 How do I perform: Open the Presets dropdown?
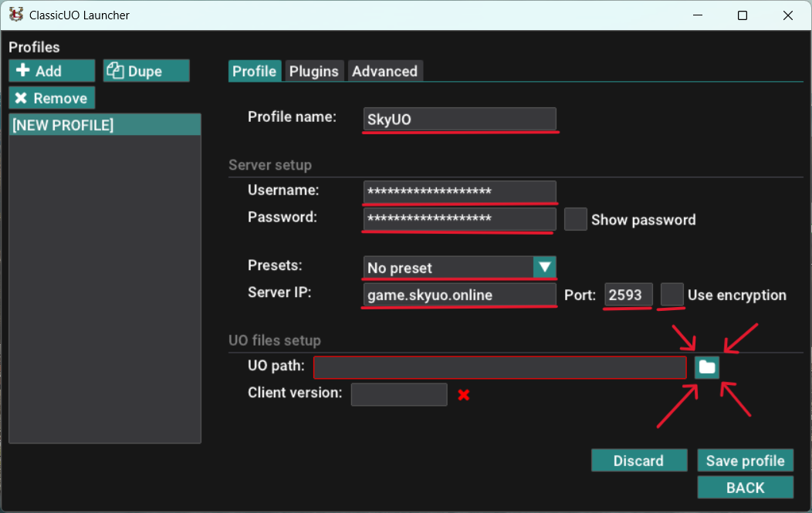tap(460, 268)
